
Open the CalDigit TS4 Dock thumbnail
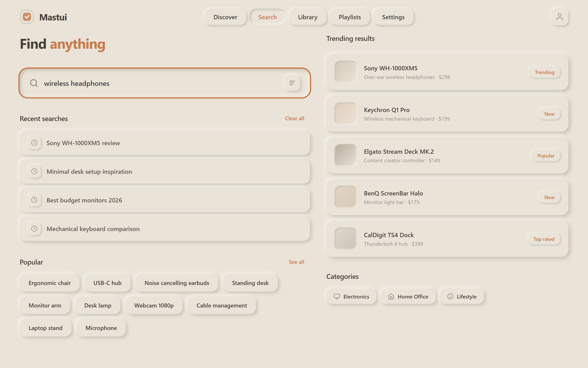[345, 239]
